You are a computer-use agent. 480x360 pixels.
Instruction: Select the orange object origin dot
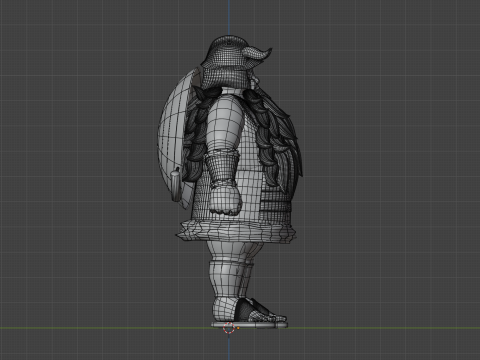click(238, 328)
